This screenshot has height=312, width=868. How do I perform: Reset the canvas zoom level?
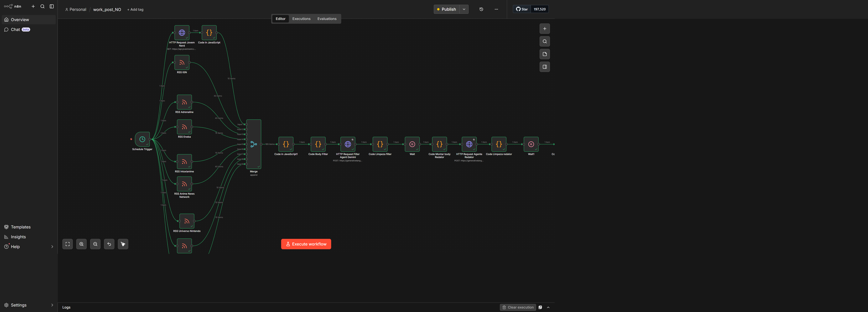point(109,244)
